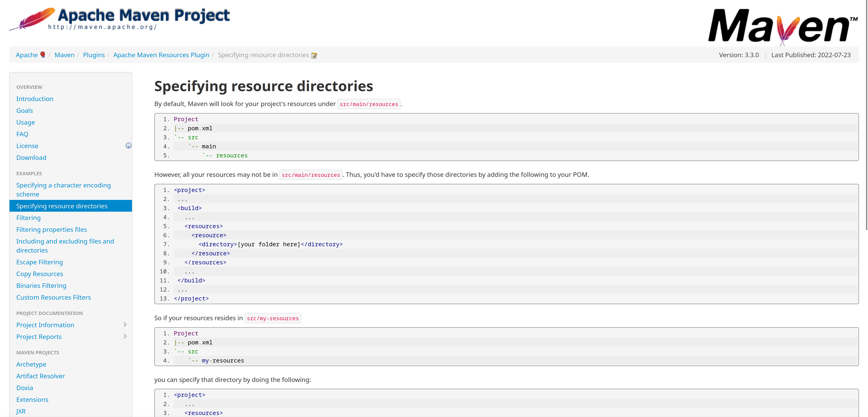Screen dimensions: 868x417
Task: Open the Apache Maven Resources Plugin breadcrumb
Action: coord(161,55)
